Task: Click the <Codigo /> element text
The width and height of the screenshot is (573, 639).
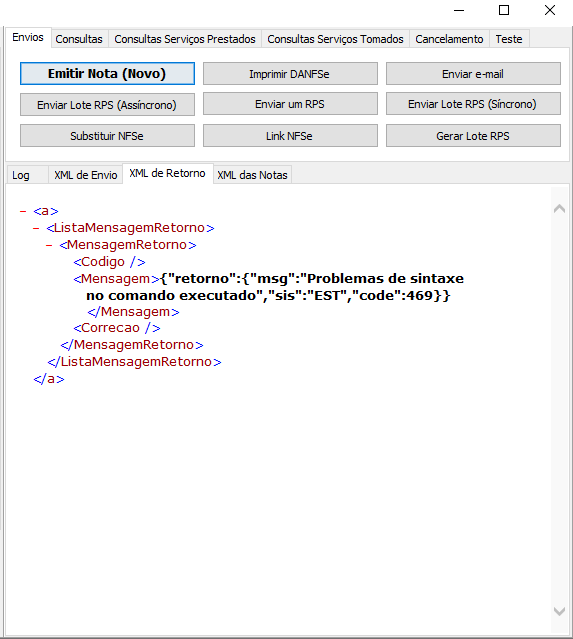Action: pyautogui.click(x=109, y=262)
